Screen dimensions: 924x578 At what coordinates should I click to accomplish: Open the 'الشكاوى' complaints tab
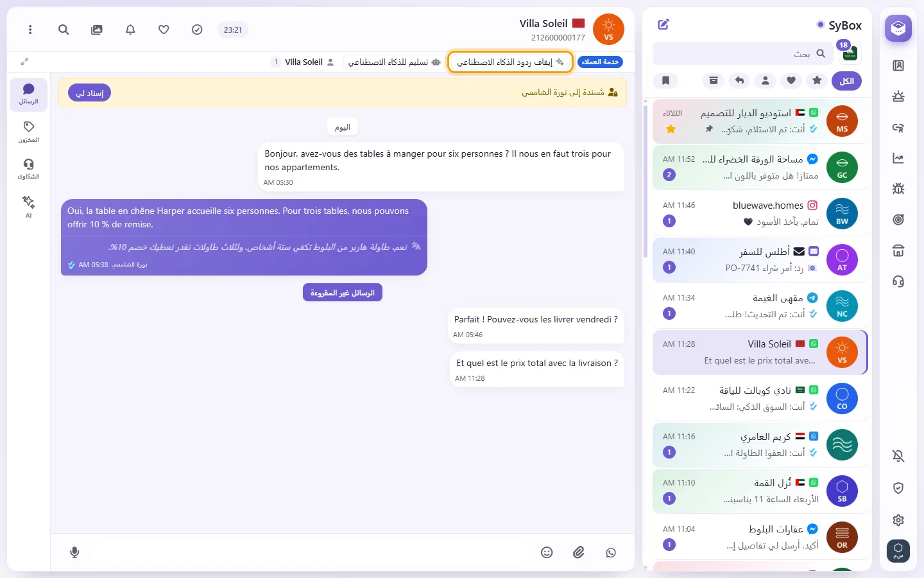tap(28, 169)
